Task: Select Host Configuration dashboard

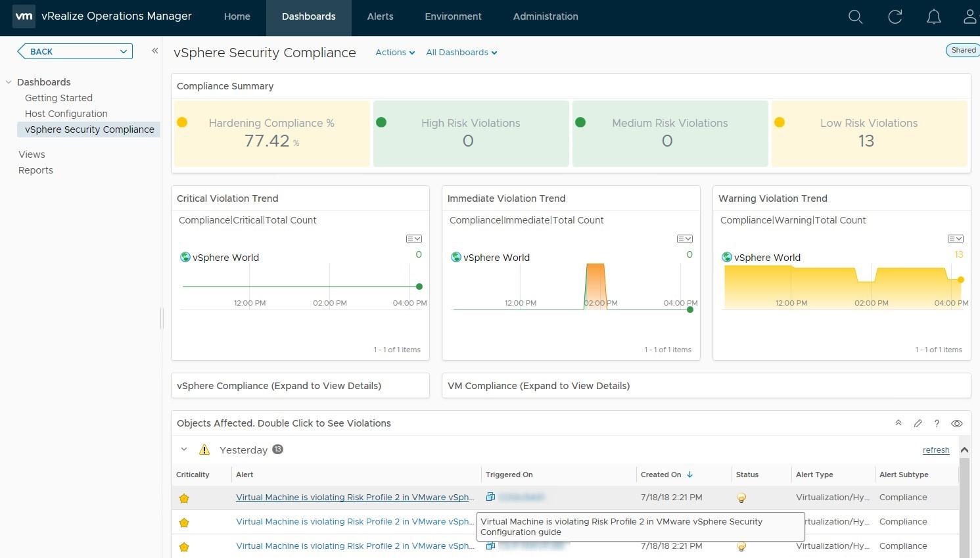Action: click(x=66, y=114)
